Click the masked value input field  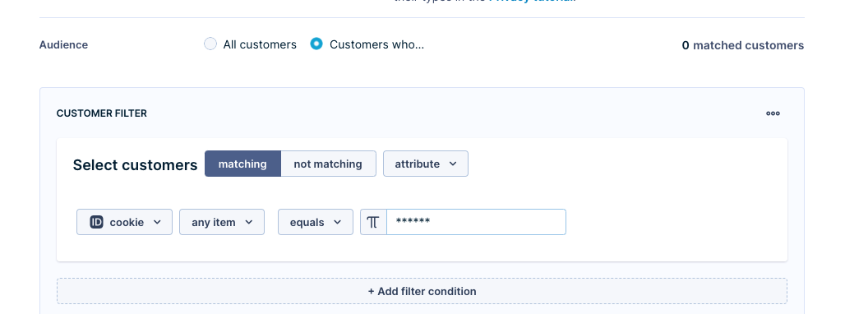[476, 222]
